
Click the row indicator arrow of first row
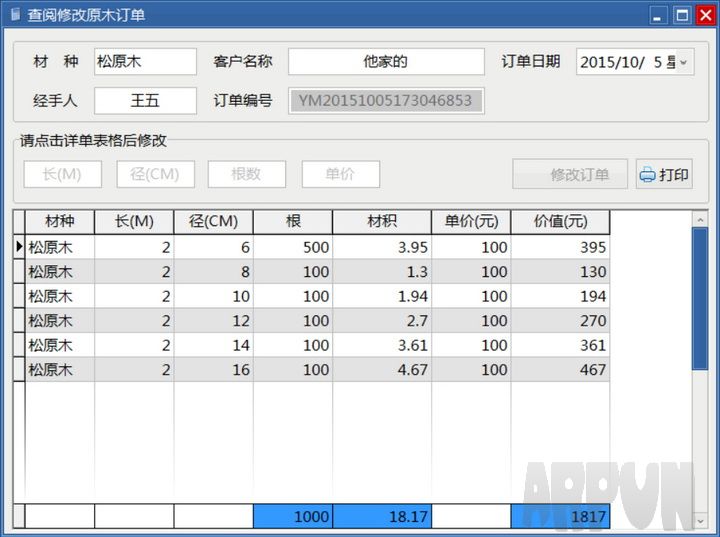18,247
